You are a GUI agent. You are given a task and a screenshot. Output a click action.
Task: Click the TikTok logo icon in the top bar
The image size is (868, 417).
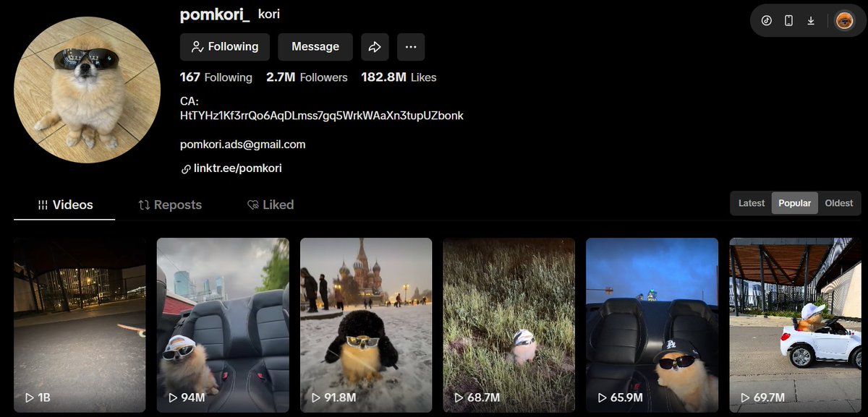click(x=766, y=20)
